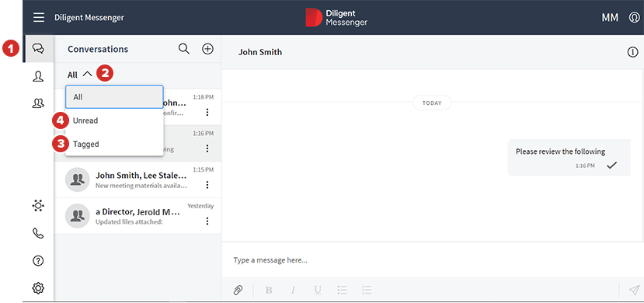The width and height of the screenshot is (644, 303).
Task: Open the Help question mark icon
Action: coord(38,261)
